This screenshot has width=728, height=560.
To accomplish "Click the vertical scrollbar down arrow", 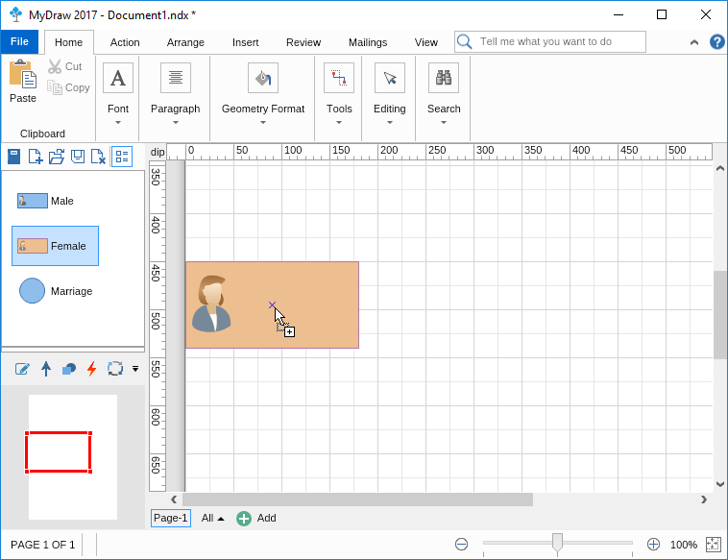I will [x=720, y=484].
